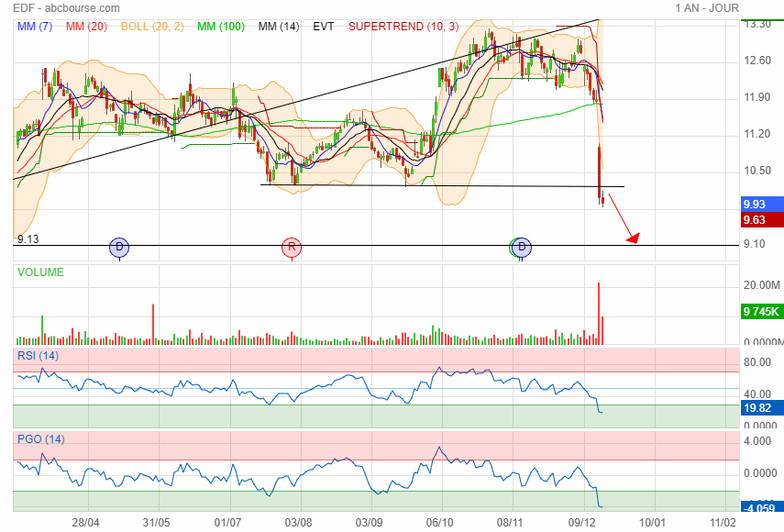Click the red downward trend arrow head
The width and height of the screenshot is (784, 532).
(632, 238)
